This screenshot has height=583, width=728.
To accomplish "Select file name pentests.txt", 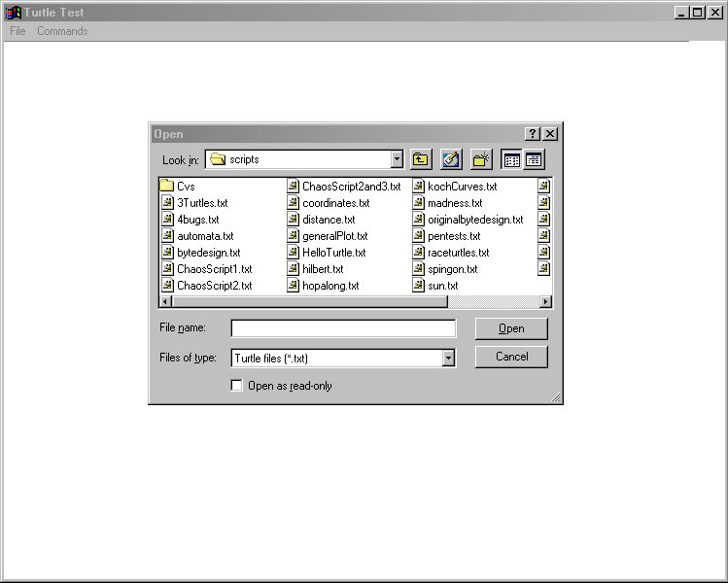I will click(454, 236).
